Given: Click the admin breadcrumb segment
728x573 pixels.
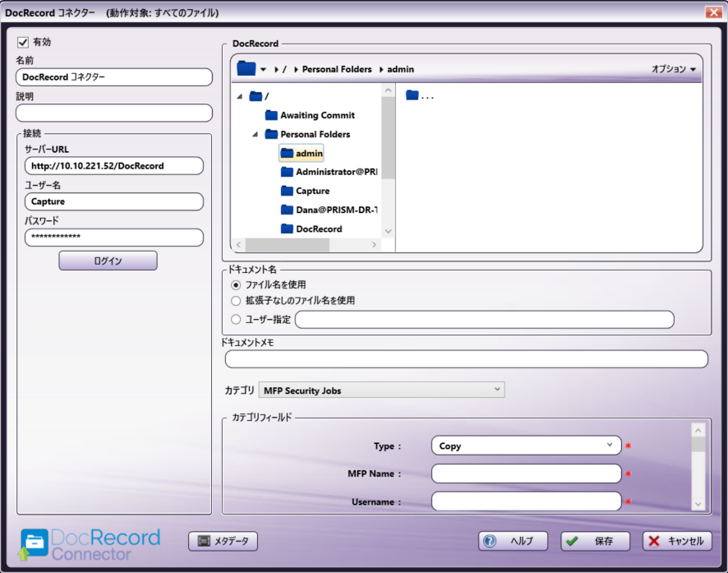Looking at the screenshot, I should click(400, 69).
